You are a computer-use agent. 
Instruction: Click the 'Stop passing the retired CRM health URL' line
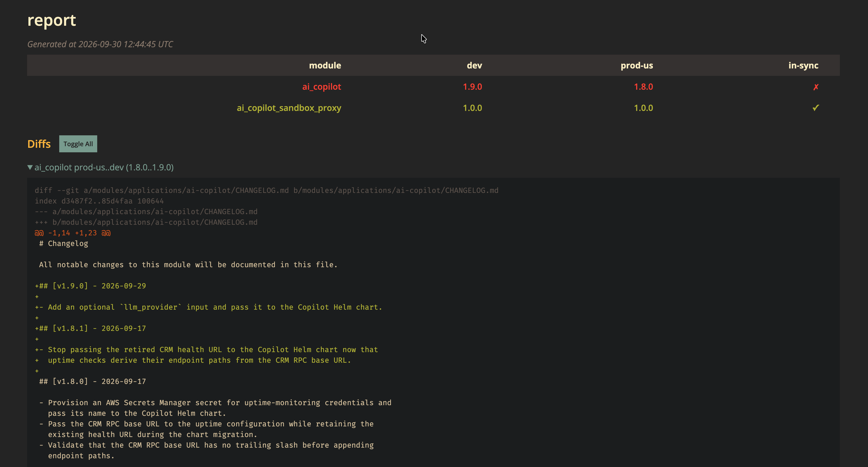pyautogui.click(x=206, y=350)
